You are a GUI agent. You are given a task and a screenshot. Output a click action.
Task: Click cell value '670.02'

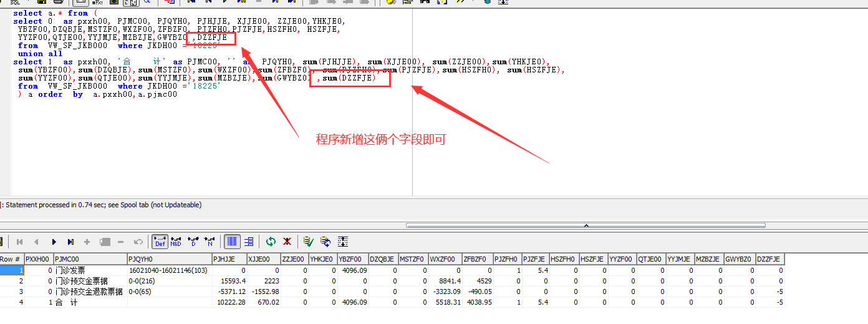(x=264, y=302)
